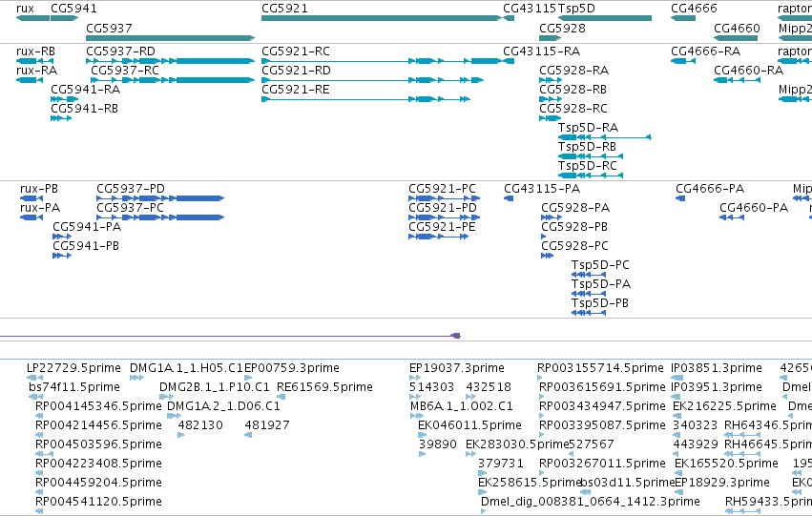812x516 pixels.
Task: Click EST DMG1A.1_1.H05.C1
Action: point(136,378)
